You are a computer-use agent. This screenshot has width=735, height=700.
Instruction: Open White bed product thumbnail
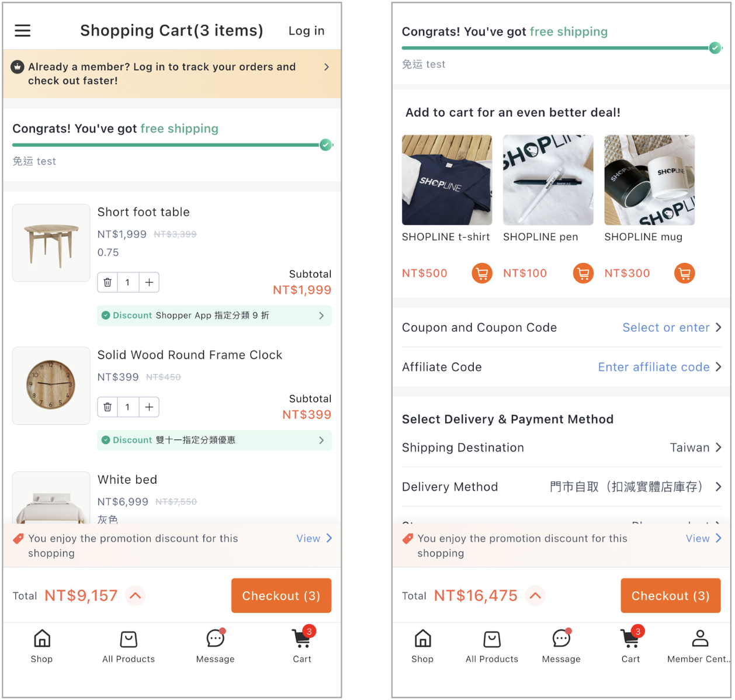point(51,497)
